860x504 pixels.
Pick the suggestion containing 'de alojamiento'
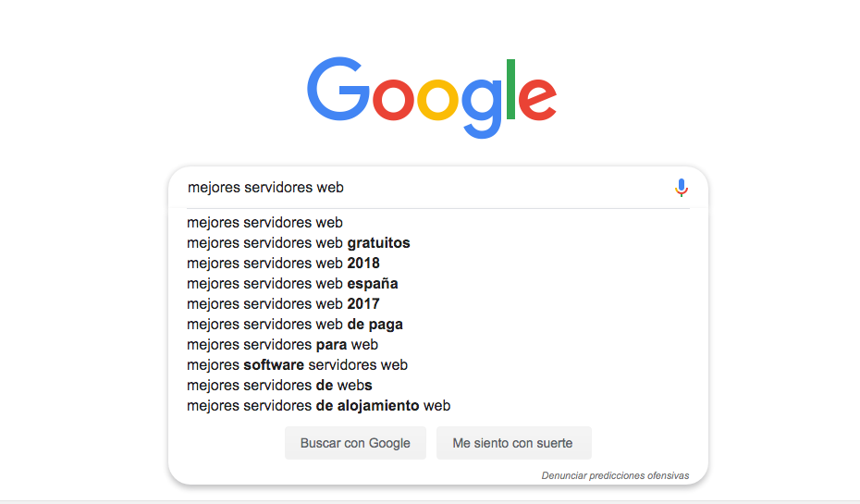[318, 406]
